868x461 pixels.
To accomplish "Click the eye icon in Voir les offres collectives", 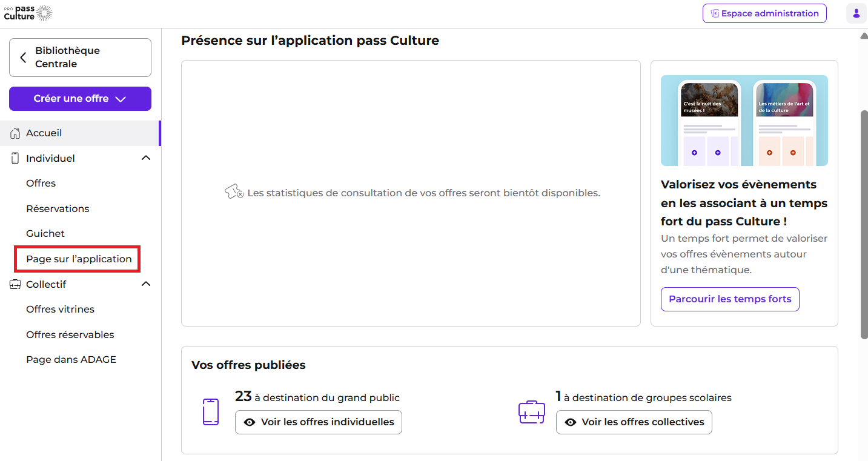I will (x=570, y=422).
